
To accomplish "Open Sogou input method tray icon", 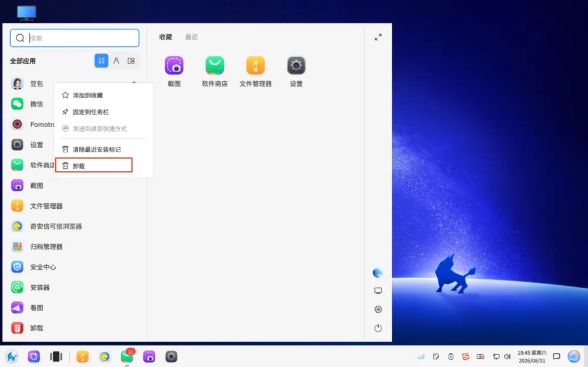I will point(465,356).
